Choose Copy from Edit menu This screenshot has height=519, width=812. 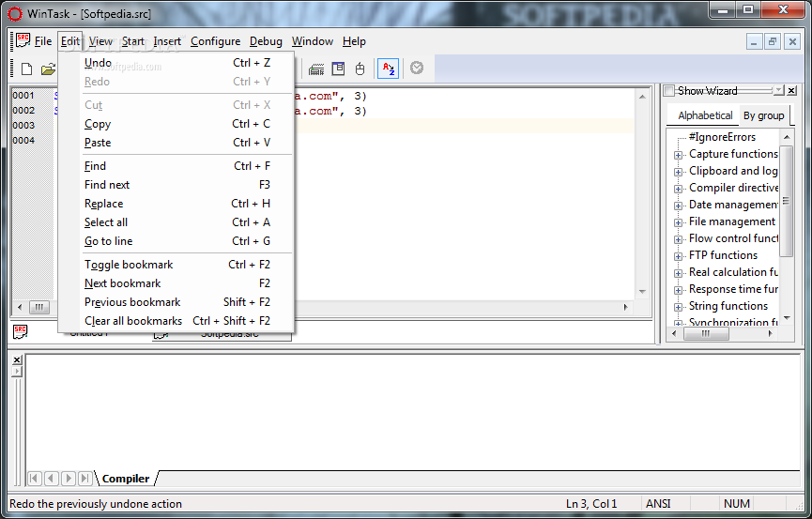(x=177, y=124)
